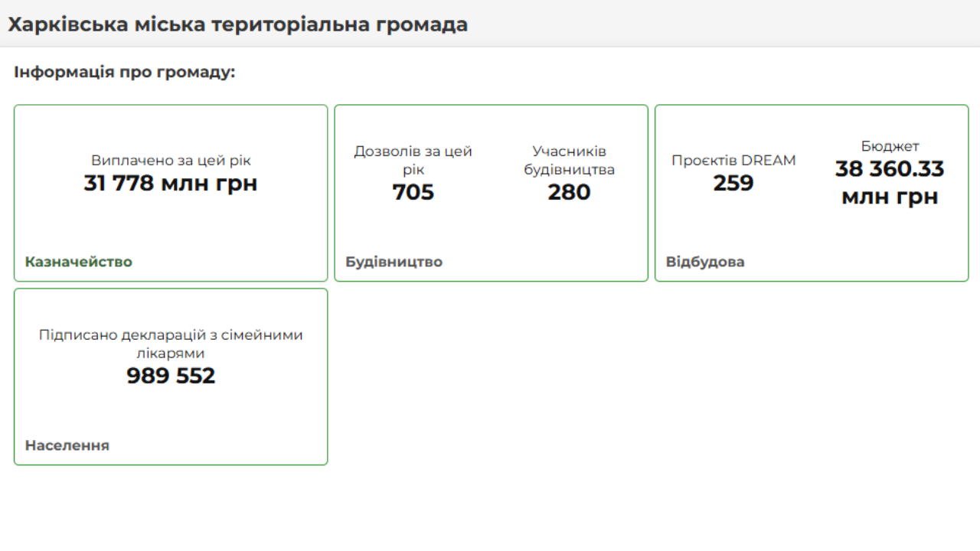Click the Підписано декларацій з сімейними лікарями label

(x=171, y=344)
